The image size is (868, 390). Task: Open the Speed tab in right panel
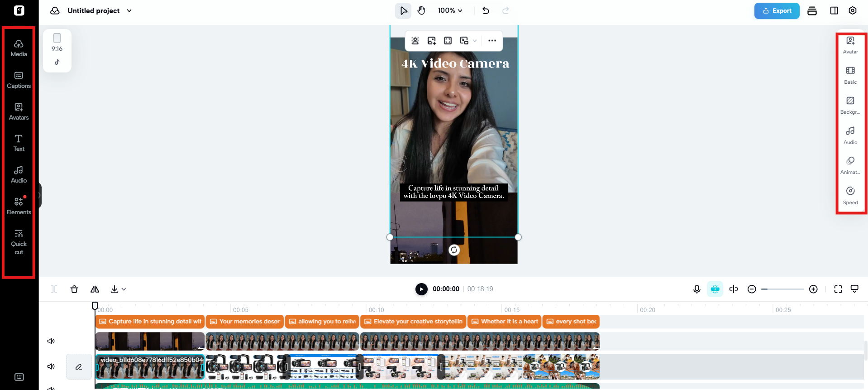[x=850, y=196]
